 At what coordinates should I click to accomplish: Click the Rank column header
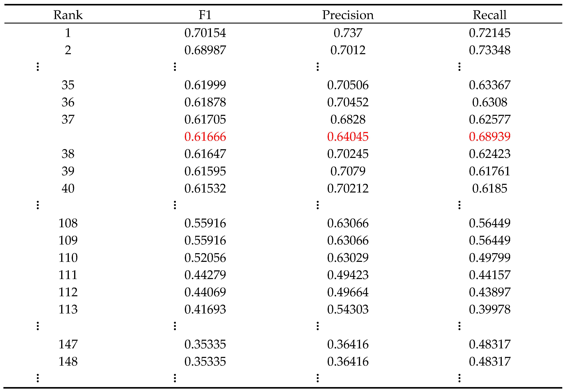coord(68,15)
